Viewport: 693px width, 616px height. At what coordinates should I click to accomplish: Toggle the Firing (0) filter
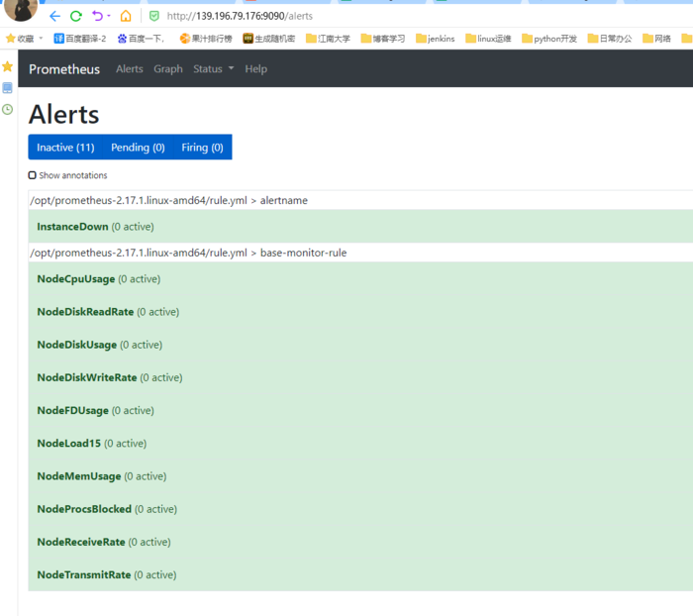click(x=202, y=148)
